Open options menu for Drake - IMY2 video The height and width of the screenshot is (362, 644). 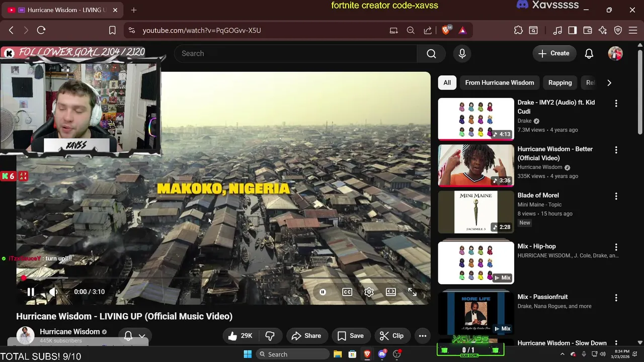coord(616,103)
